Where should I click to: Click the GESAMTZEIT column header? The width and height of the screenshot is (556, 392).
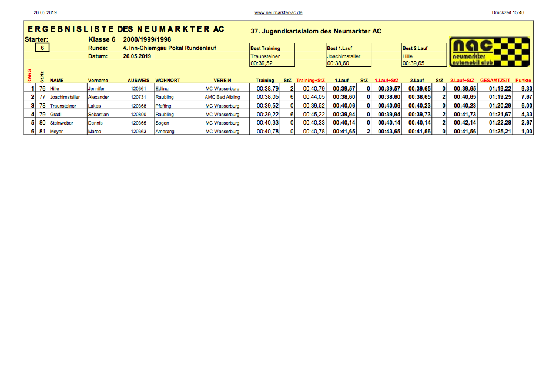[495, 81]
